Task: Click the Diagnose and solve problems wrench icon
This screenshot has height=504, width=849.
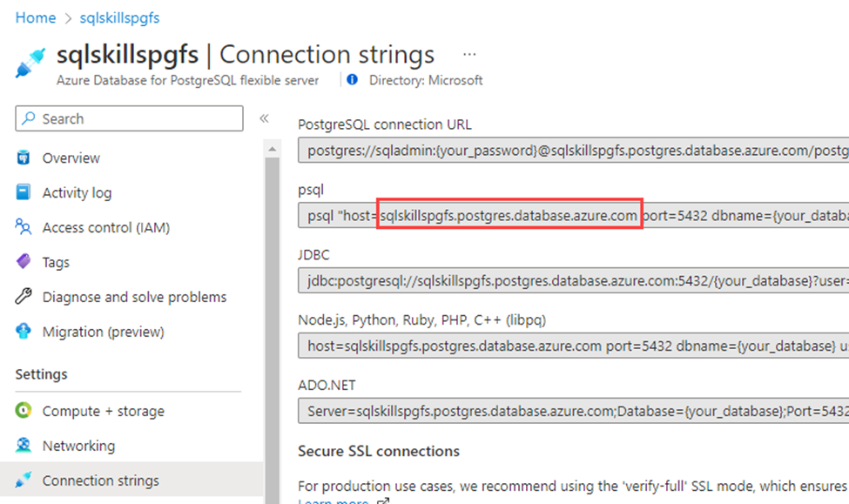Action: 24,297
